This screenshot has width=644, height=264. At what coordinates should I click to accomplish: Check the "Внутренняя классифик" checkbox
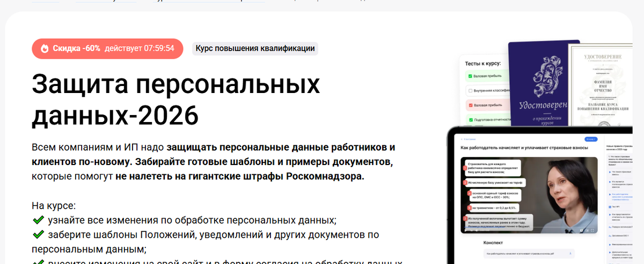471,91
